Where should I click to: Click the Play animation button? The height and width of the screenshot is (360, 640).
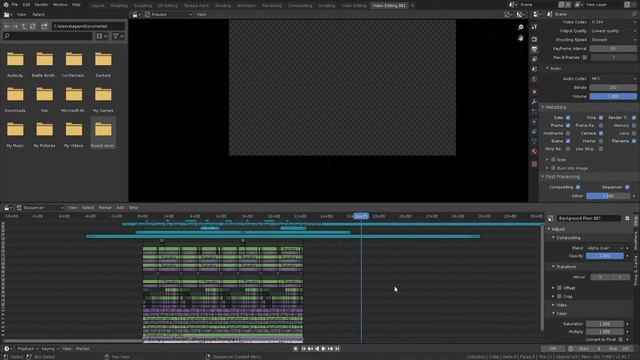[324, 349]
